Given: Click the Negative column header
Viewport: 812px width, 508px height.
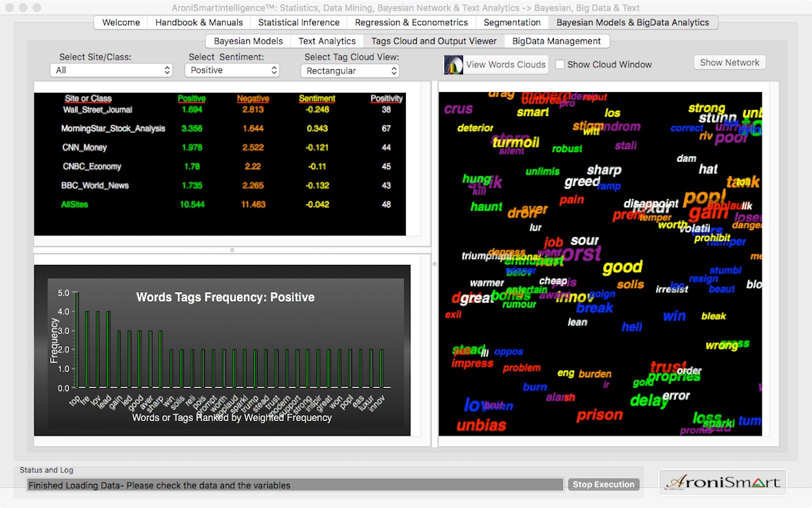Looking at the screenshot, I should [253, 98].
